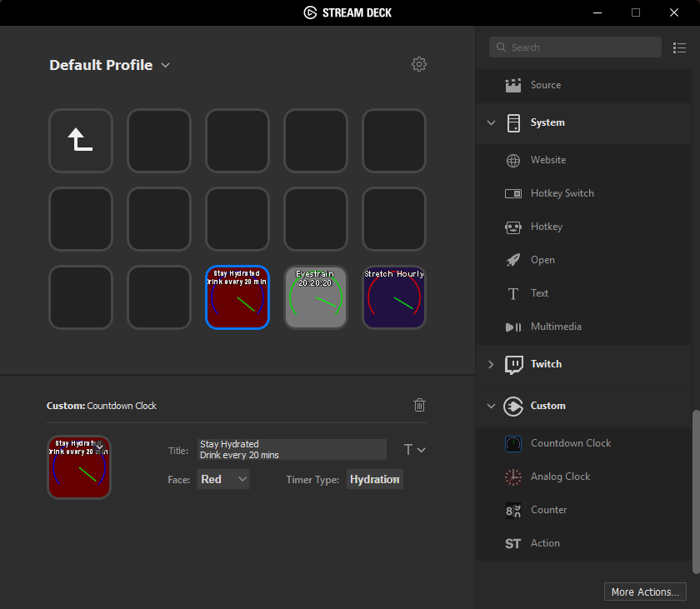
Task: Click the Counter label
Action: pyautogui.click(x=548, y=511)
